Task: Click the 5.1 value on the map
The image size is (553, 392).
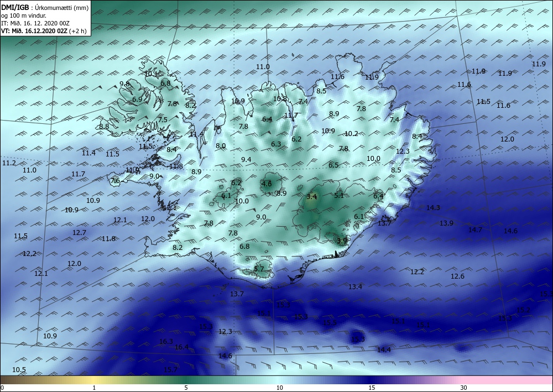Action: click(339, 195)
